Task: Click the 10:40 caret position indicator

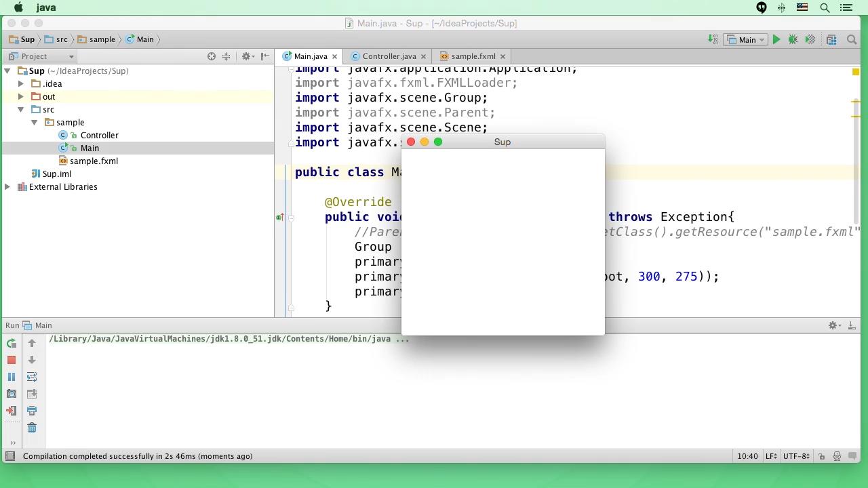Action: coord(747,456)
